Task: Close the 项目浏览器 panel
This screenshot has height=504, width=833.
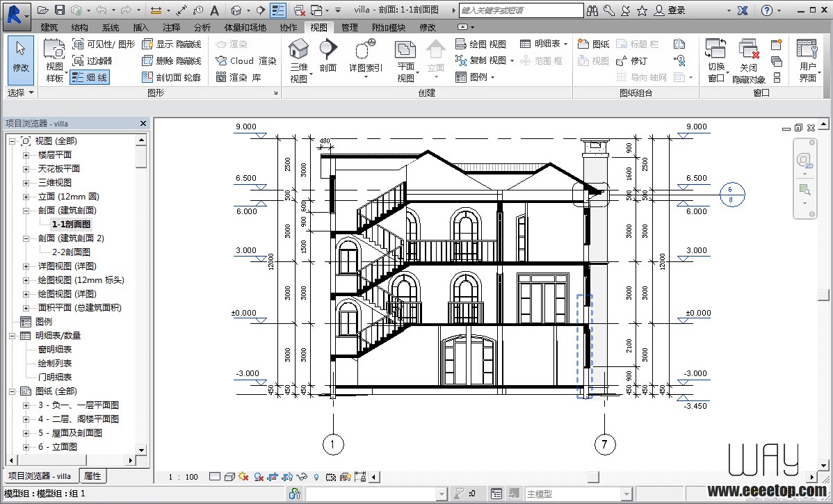Action: [x=143, y=123]
